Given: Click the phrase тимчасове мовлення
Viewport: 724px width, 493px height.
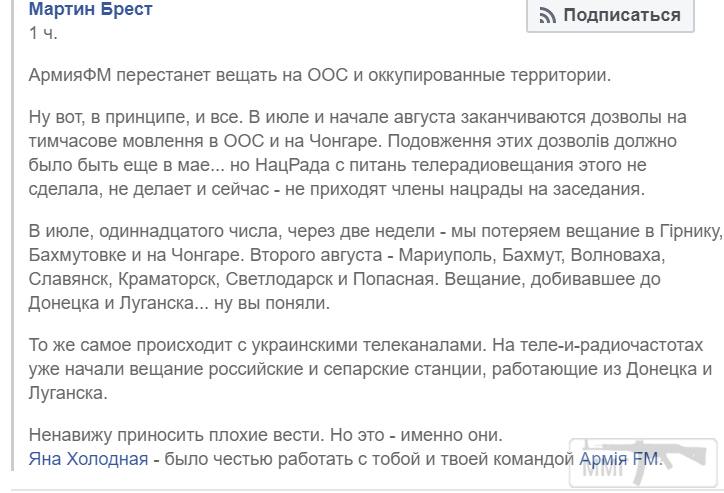Looking at the screenshot, I should point(118,141).
